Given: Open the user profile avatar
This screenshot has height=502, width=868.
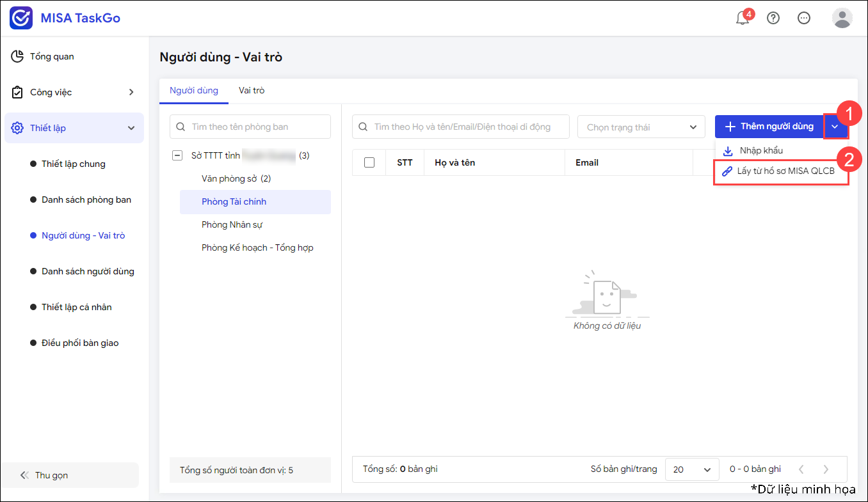Looking at the screenshot, I should 842,18.
